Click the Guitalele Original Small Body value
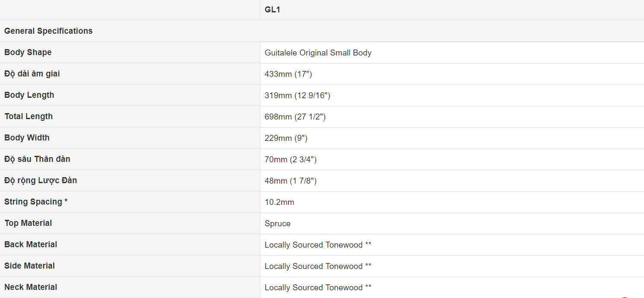Viewport: 644px width, 298px height. (x=318, y=53)
